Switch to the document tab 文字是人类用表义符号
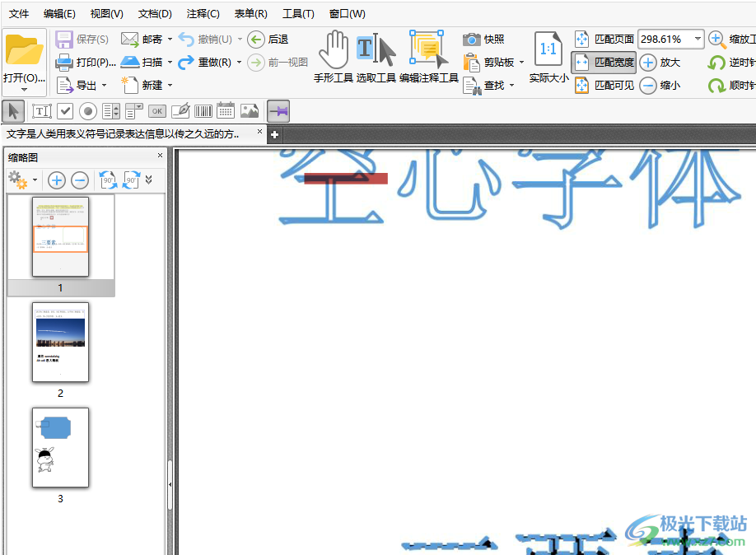 click(123, 134)
